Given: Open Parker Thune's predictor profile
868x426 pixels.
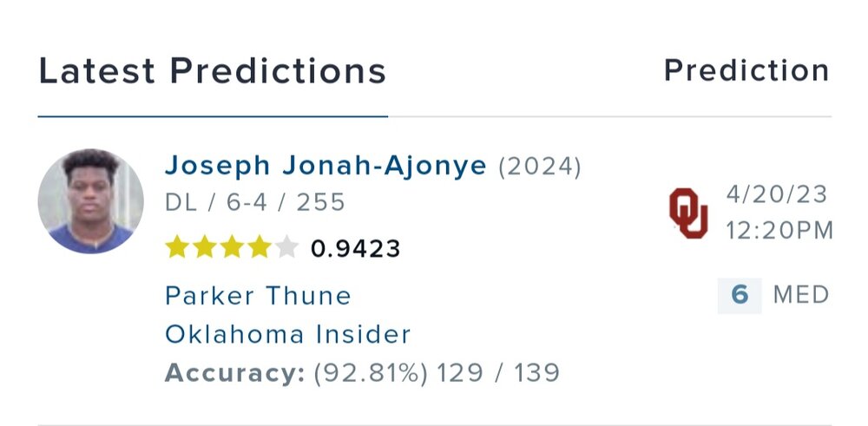Looking at the screenshot, I should [258, 296].
